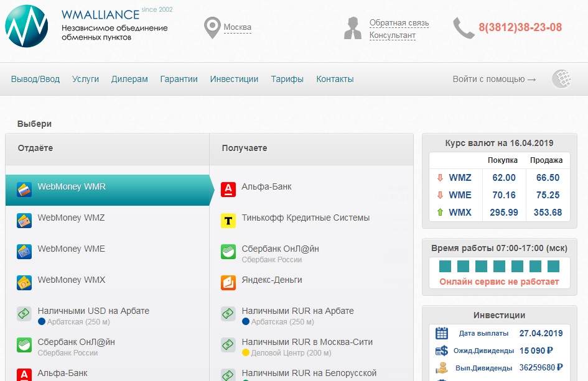
Task: Click the Yandex Money orange icon
Action: coord(228,282)
